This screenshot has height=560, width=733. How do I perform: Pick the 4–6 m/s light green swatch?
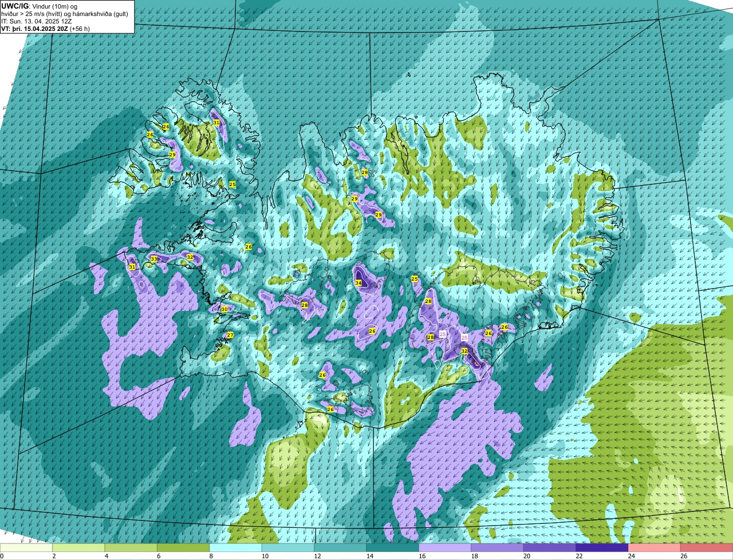point(131,547)
